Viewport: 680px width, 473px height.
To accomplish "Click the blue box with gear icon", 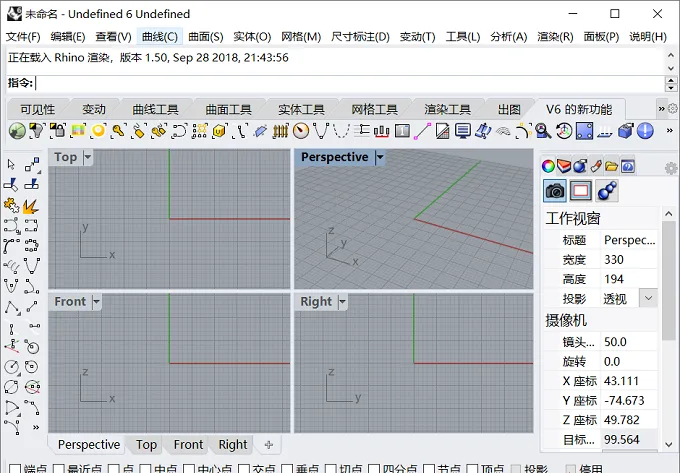I will click(625, 130).
